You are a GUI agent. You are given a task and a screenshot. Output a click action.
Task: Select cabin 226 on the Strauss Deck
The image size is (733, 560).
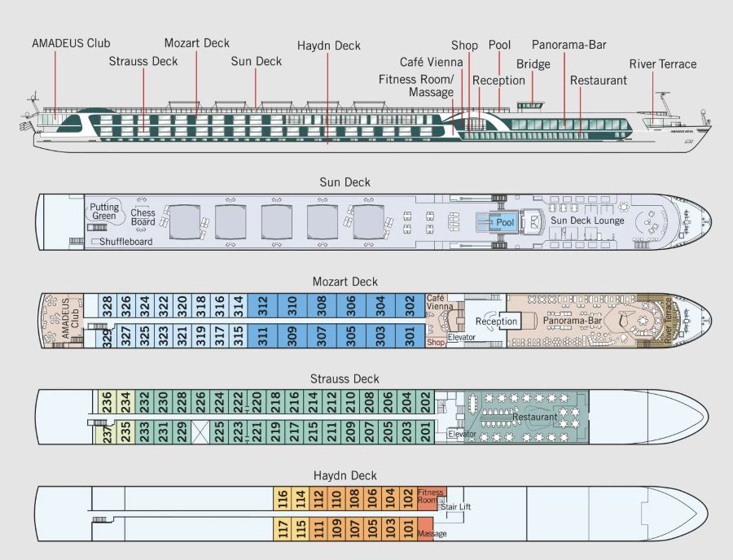point(200,401)
